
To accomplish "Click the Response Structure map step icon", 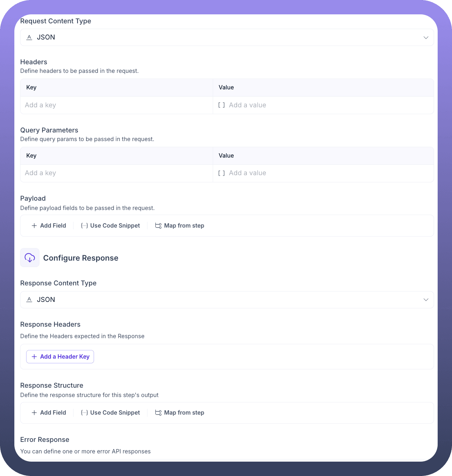I will (x=158, y=413).
